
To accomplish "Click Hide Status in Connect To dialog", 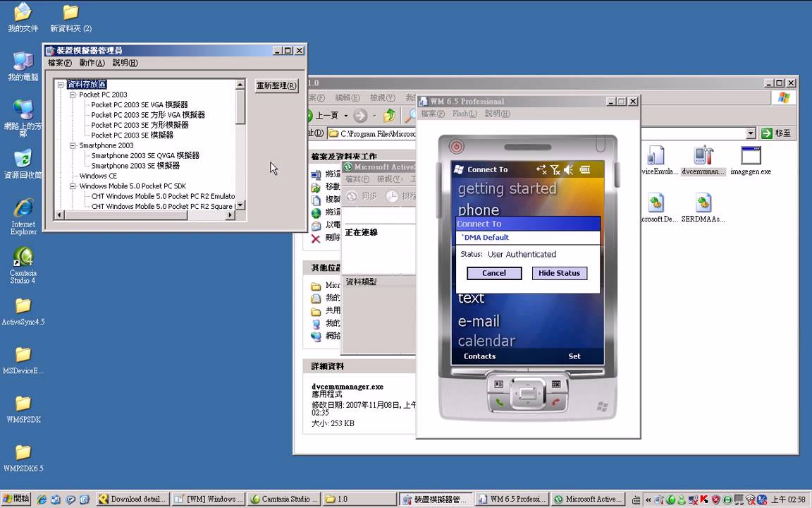I will [x=559, y=273].
